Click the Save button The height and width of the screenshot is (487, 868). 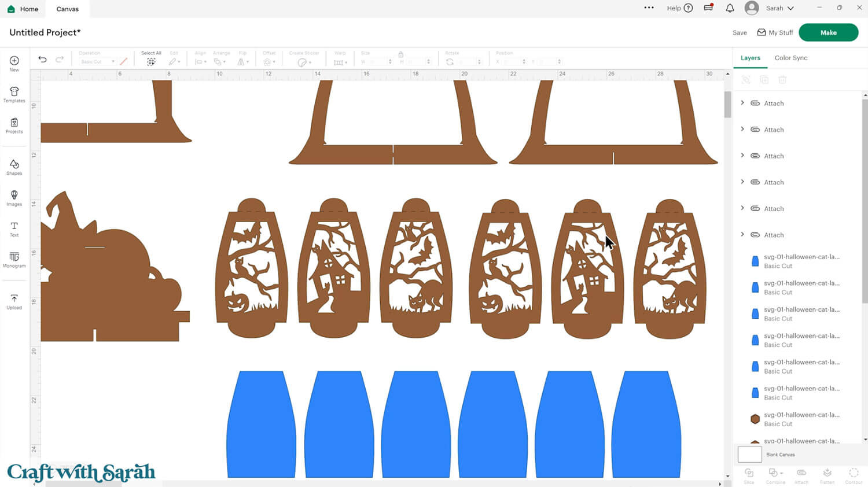(x=740, y=32)
